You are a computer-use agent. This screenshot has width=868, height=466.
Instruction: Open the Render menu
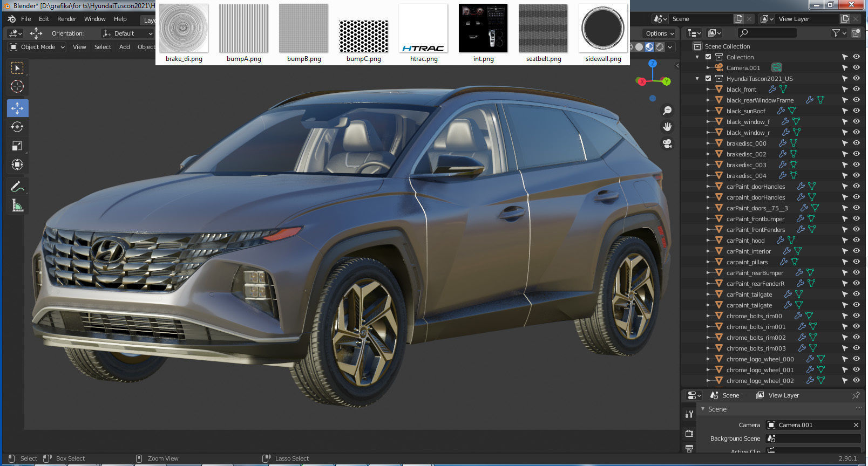[67, 19]
